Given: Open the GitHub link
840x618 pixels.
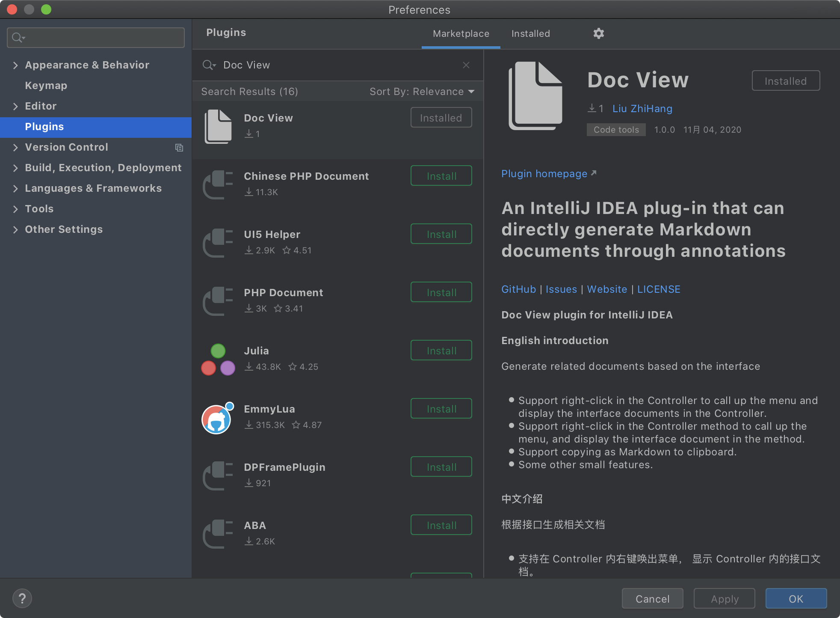Looking at the screenshot, I should (x=518, y=289).
